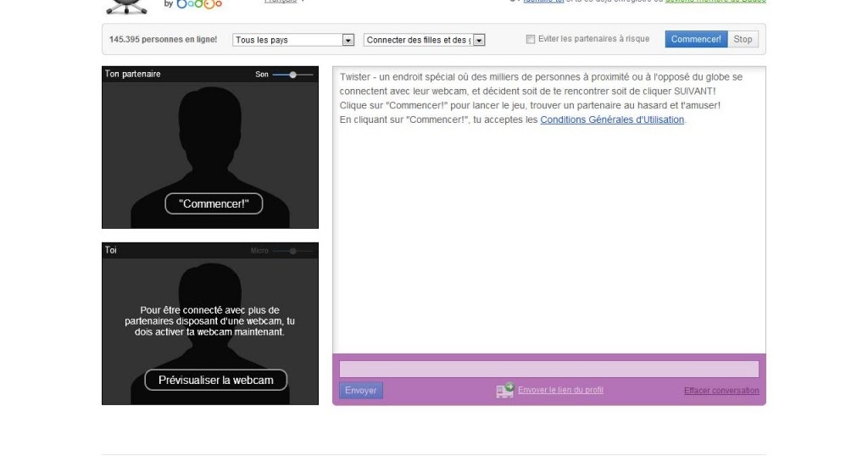Click the Stop button
Image resolution: width=868 pixels, height=456 pixels.
click(743, 39)
